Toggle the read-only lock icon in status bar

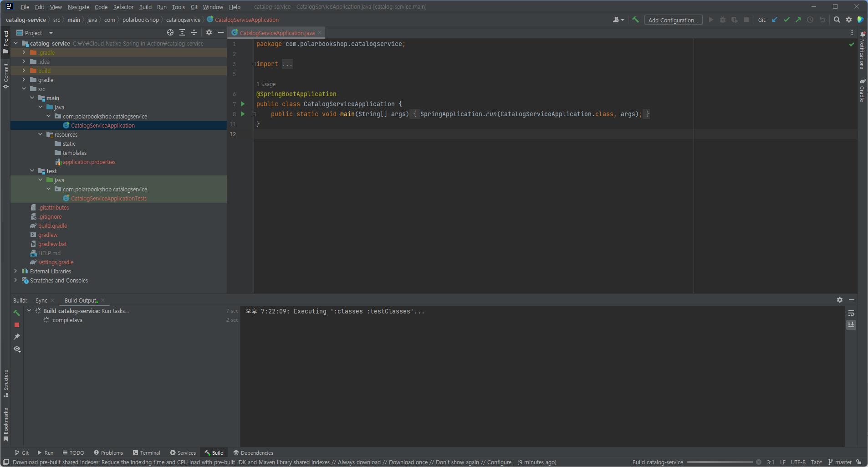859,462
